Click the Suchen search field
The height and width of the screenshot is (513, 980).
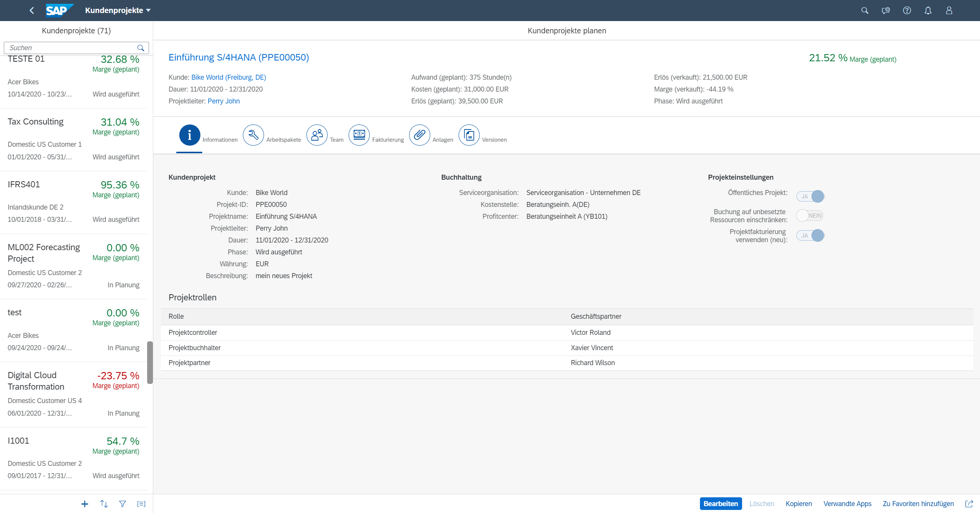click(72, 48)
